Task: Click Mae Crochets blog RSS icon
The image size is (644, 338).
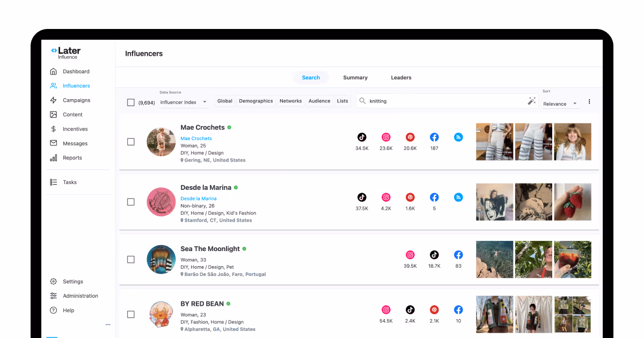Action: [x=458, y=137]
